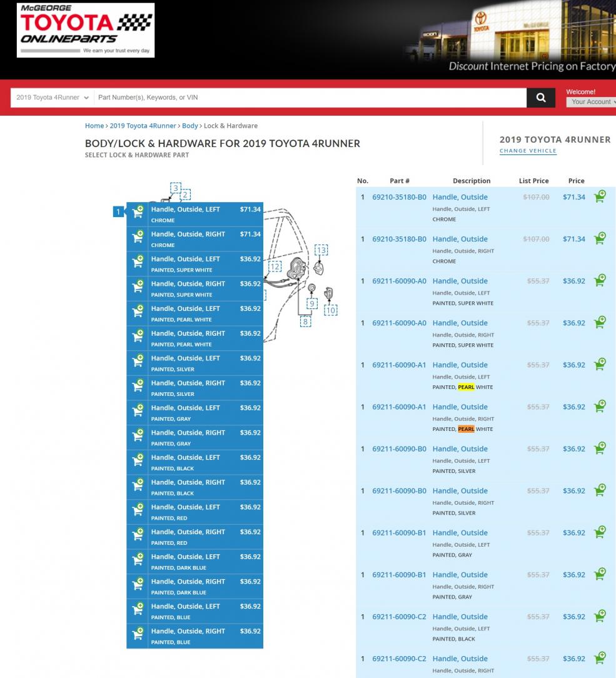Click the magnifier search button

click(541, 98)
